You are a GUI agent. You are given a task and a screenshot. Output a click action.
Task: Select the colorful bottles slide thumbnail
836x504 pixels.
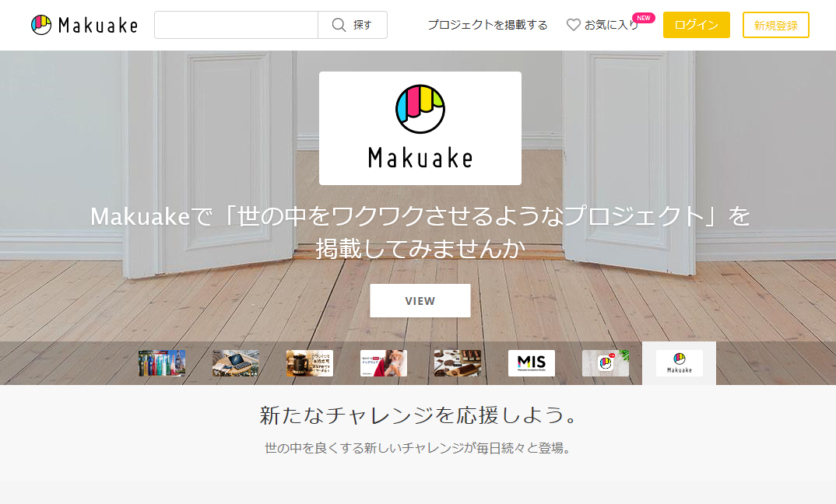point(162,363)
